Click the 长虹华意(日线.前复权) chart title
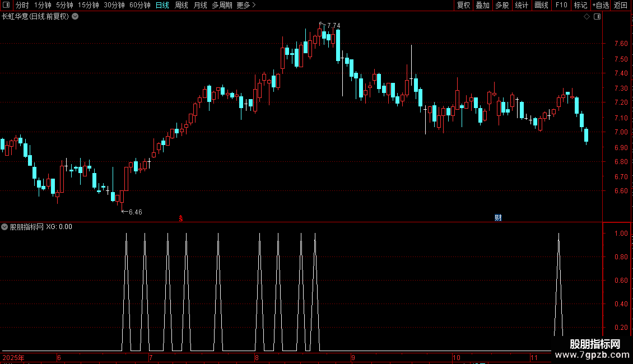633x364 pixels. click(x=35, y=17)
